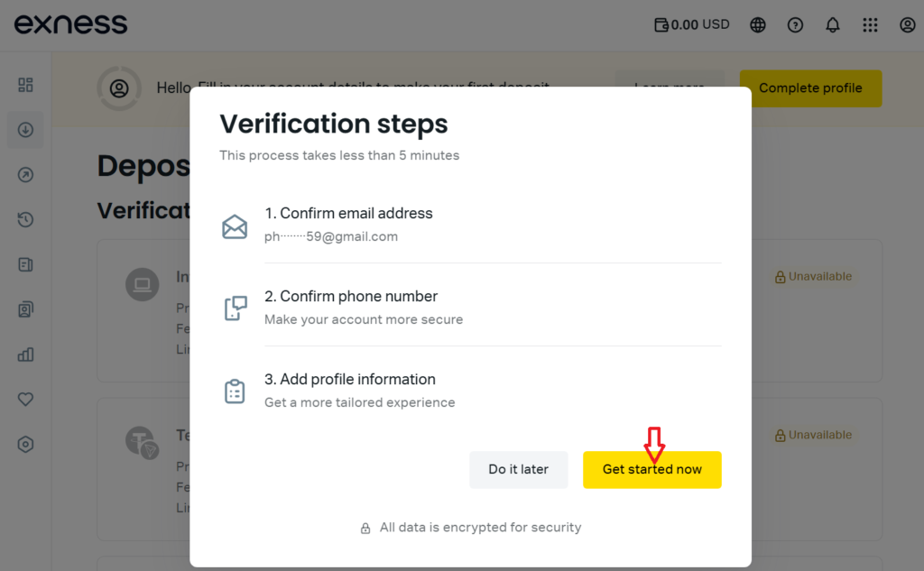Open the analytics bar chart sidebar icon
The image size is (924, 571).
point(25,355)
